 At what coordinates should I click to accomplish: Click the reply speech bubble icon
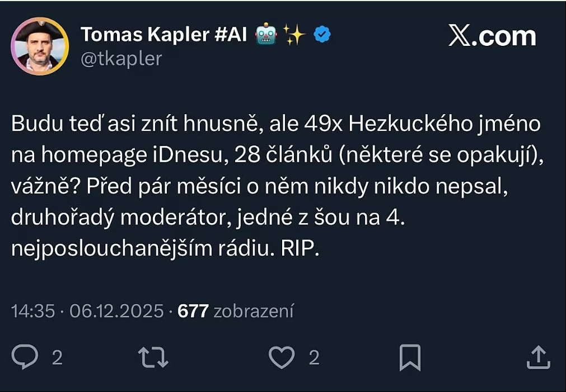pos(25,357)
